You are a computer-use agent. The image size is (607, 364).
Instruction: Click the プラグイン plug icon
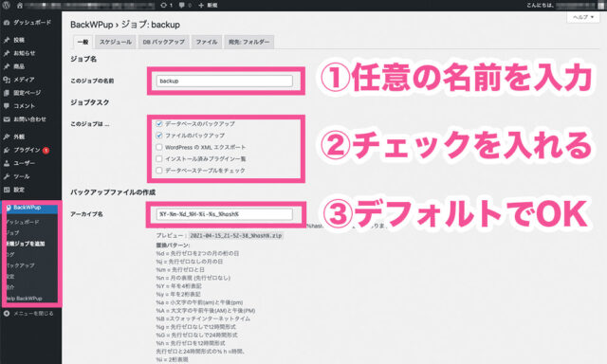[x=7, y=150]
